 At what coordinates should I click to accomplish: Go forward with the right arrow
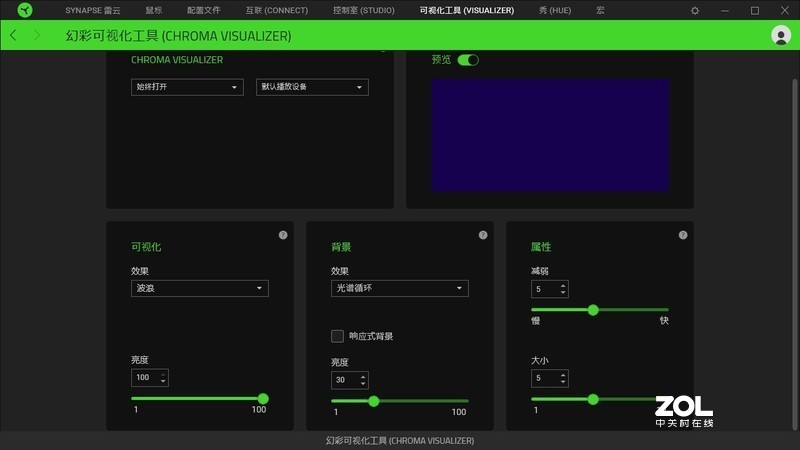(37, 35)
